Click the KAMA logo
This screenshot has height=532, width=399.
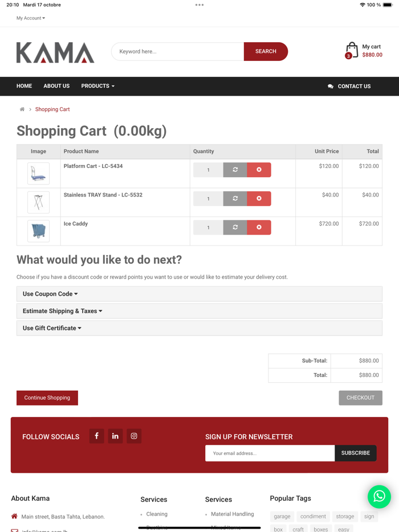tap(55, 52)
